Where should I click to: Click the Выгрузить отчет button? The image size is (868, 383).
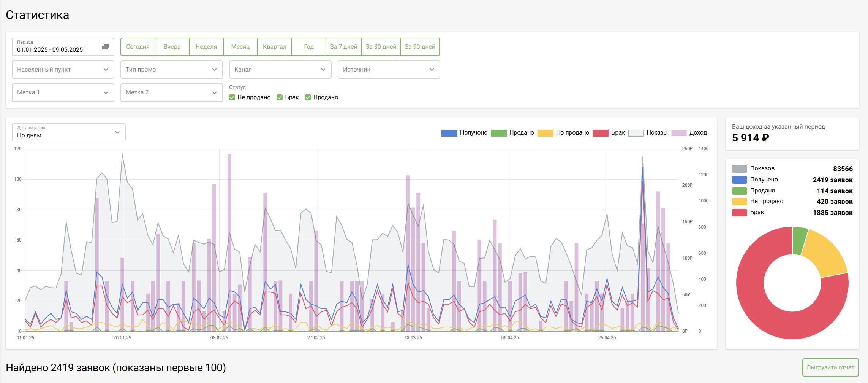[x=830, y=367]
